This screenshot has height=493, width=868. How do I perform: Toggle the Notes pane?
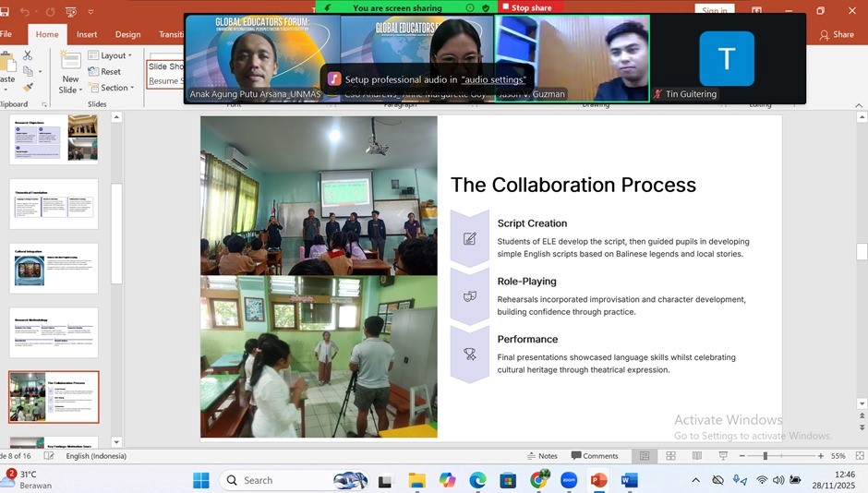point(542,456)
